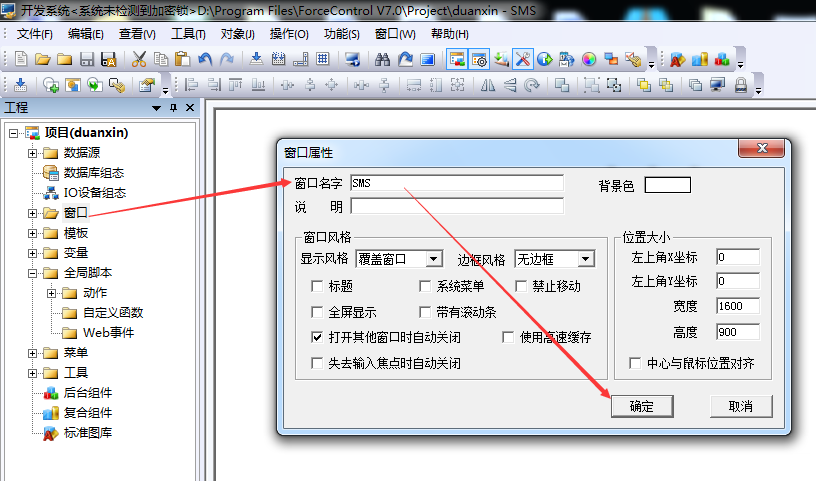
Task: Expand the 菜单 tree node
Action: point(32,353)
